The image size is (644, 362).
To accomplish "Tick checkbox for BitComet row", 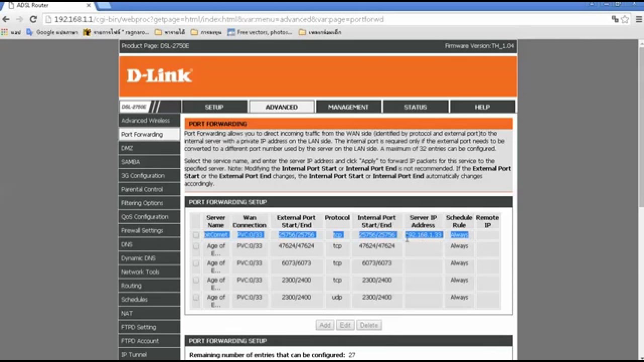I will pos(196,235).
